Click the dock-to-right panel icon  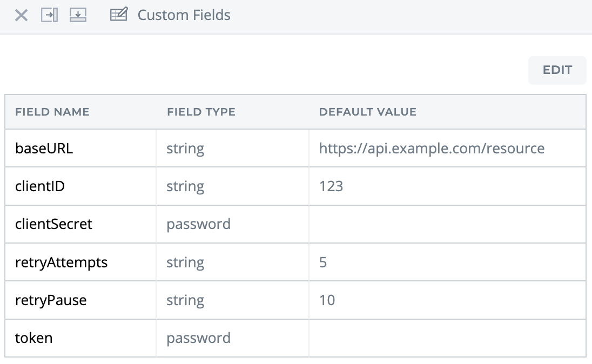pyautogui.click(x=50, y=15)
